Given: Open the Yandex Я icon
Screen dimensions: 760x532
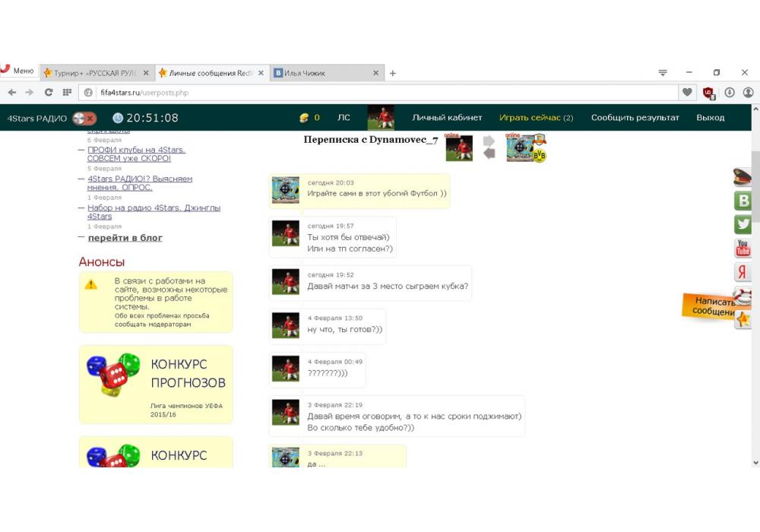Looking at the screenshot, I should tap(743, 272).
